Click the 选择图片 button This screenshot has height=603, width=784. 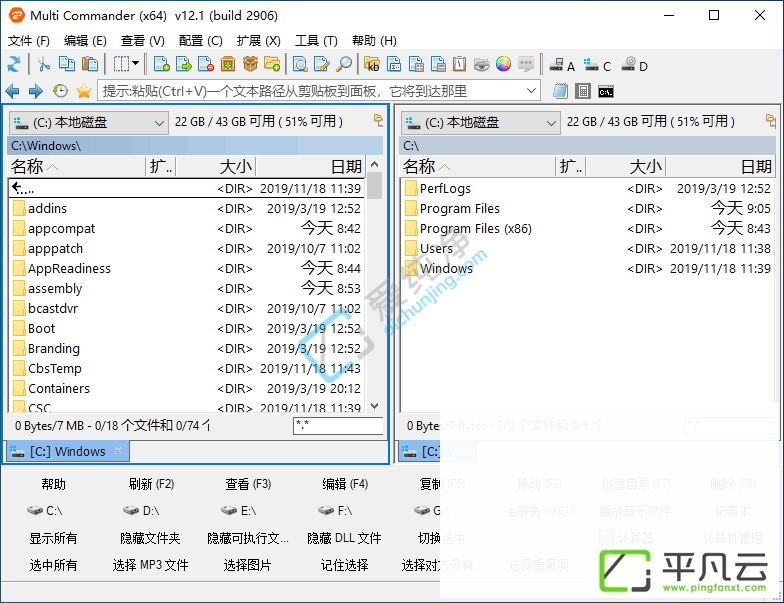(247, 566)
